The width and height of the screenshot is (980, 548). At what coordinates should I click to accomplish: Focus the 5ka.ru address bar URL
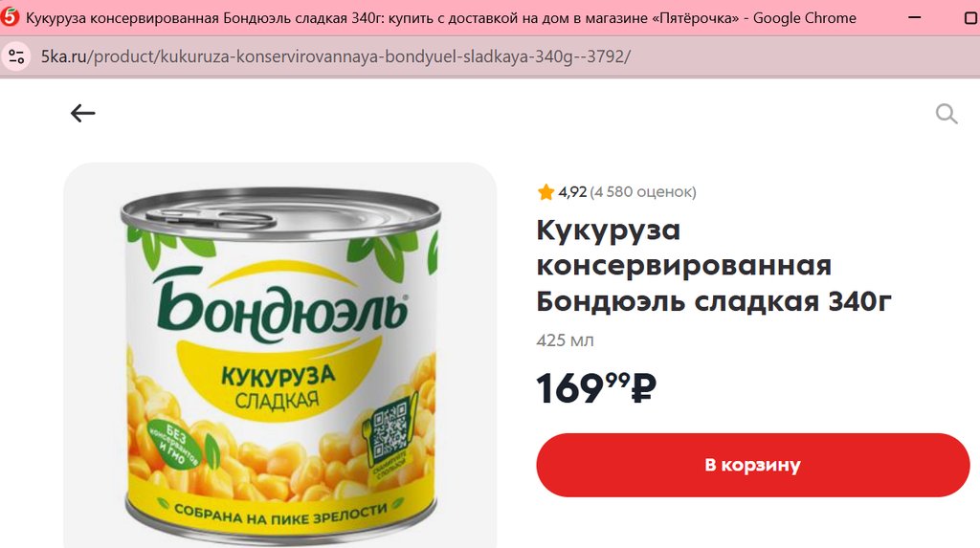336,56
